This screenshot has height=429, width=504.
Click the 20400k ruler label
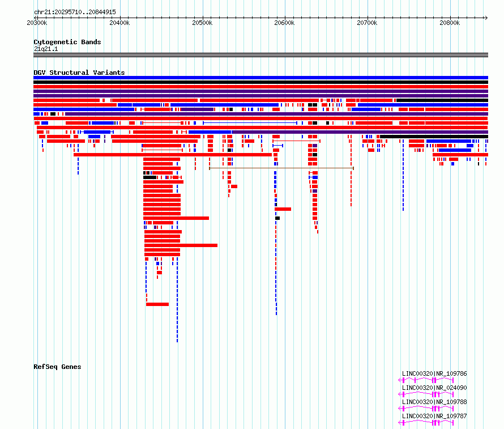[119, 23]
